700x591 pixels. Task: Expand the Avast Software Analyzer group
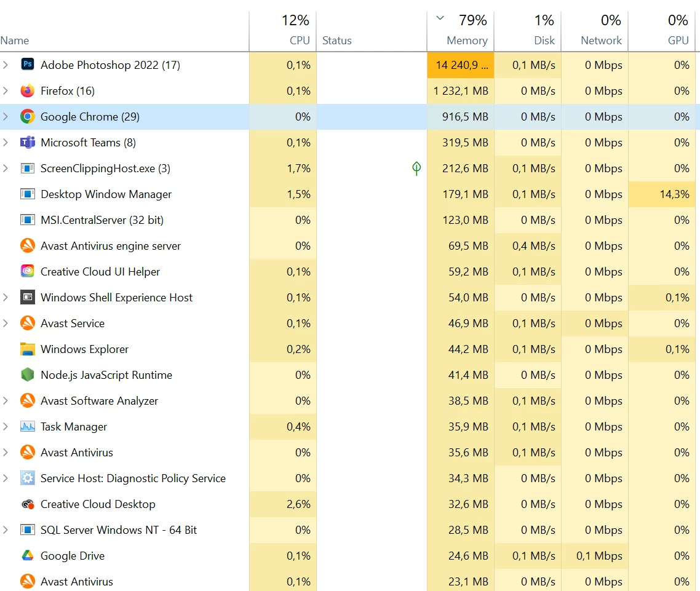6,401
